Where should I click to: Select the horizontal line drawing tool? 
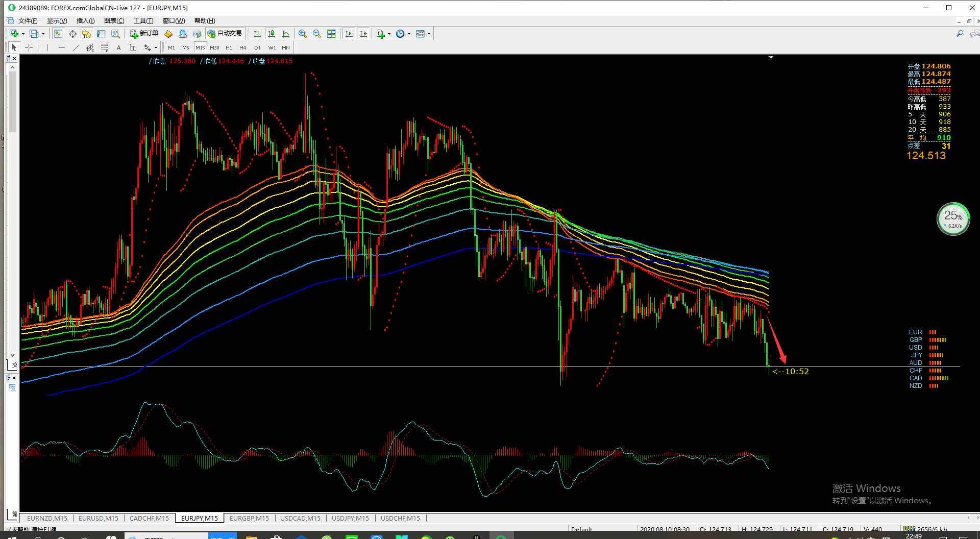(61, 47)
